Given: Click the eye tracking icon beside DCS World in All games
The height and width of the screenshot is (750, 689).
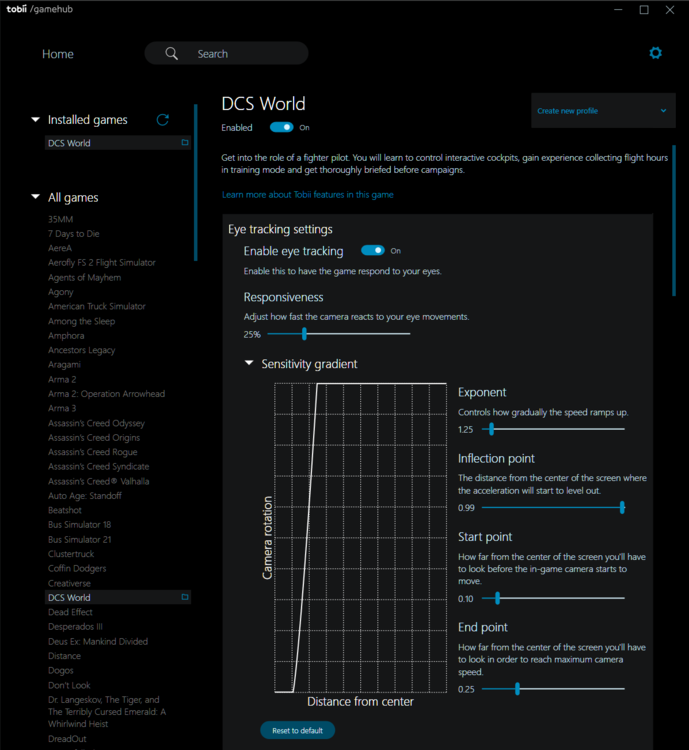Looking at the screenshot, I should pyautogui.click(x=185, y=597).
